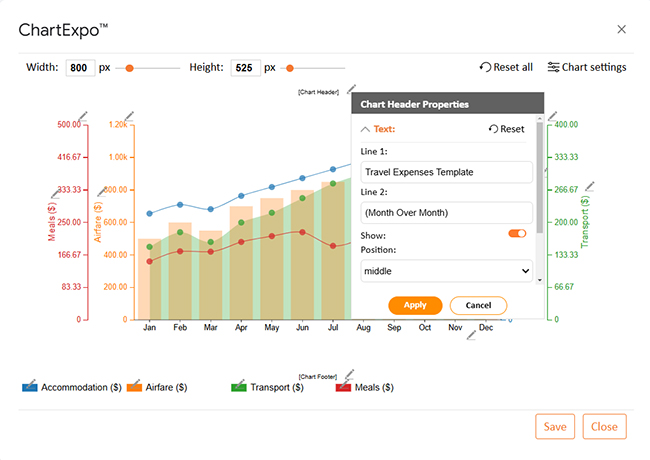Click the Transport ($) legend label
The height and width of the screenshot is (460, 650).
pyautogui.click(x=277, y=387)
